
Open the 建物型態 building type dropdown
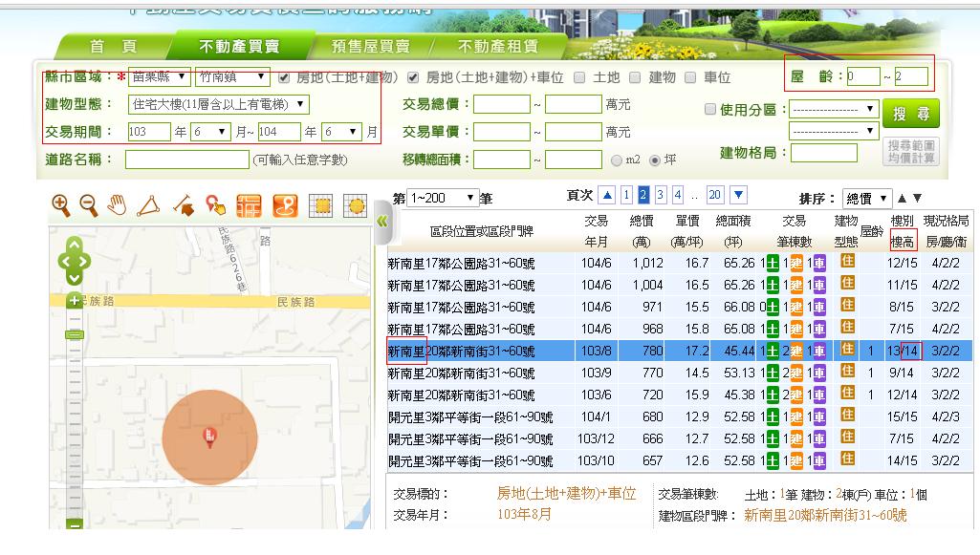click(x=218, y=104)
